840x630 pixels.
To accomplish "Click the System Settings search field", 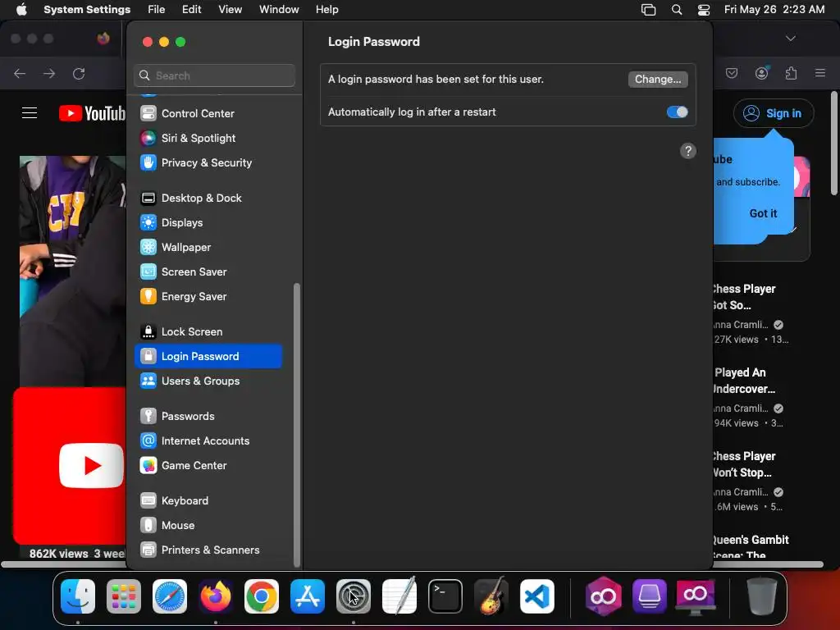I will 214,75.
